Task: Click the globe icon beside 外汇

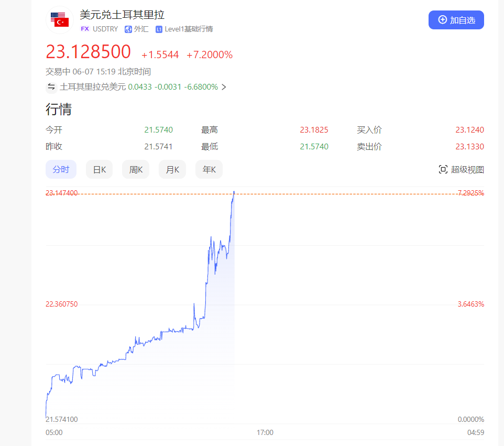Action: tap(128, 29)
